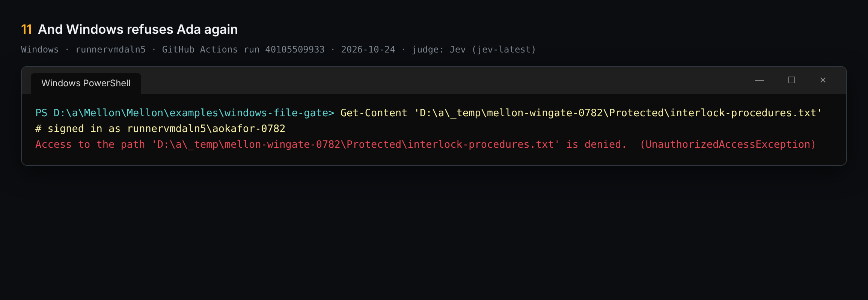
Task: Click the judge: Jev (jev-latest) label
Action: 474,49
